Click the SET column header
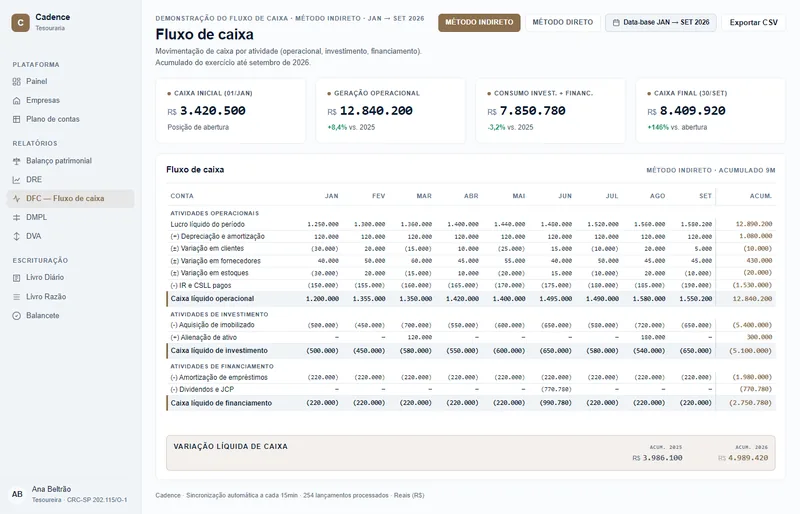 (706, 196)
